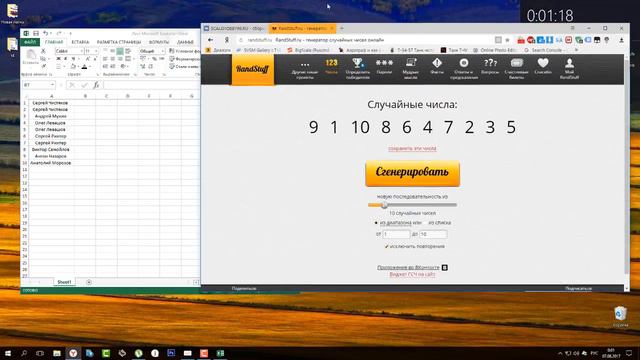Viewport: 640px width, 360px height.
Task: Click the Excel Undo arrow
Action: pyautogui.click(x=46, y=33)
